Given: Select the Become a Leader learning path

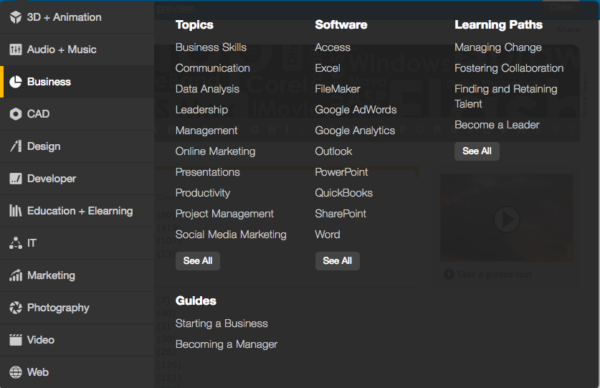Looking at the screenshot, I should (x=497, y=125).
